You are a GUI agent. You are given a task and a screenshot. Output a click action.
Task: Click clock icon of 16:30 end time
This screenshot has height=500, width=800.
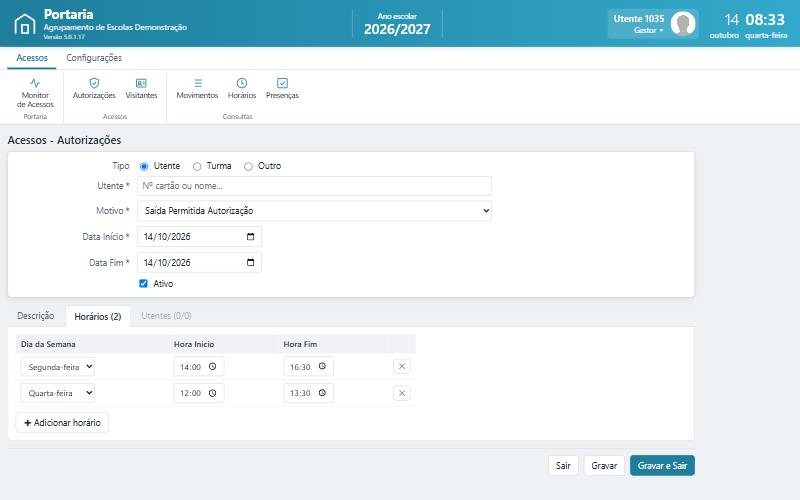click(x=322, y=366)
